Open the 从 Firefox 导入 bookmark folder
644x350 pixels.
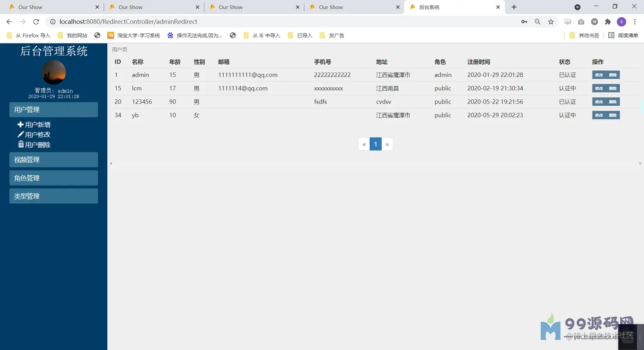click(29, 35)
